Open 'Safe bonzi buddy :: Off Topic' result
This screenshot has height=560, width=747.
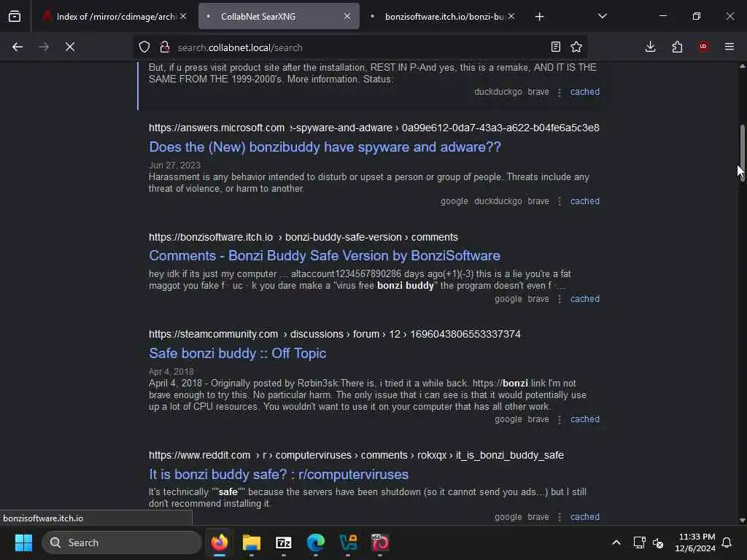237,354
